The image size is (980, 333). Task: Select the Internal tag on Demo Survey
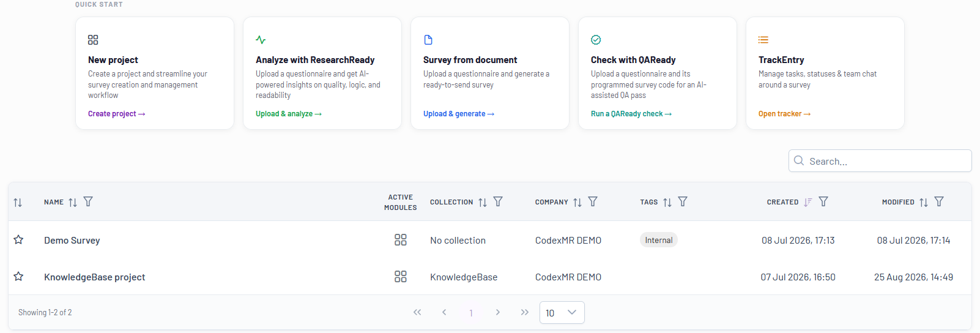point(659,240)
